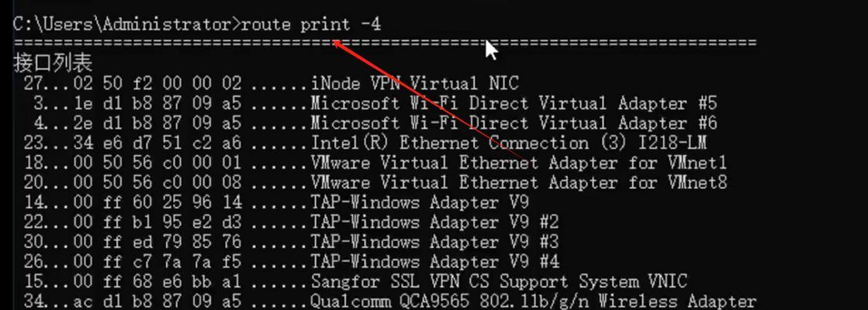Click the TAP-Windows Adapter V9 #2 entry
Viewport: 868px width, 310px height.
pos(291,222)
